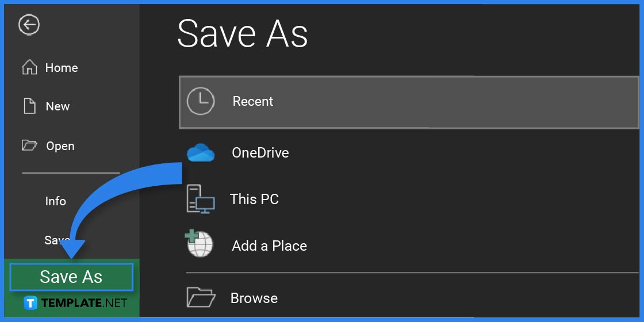Click the New blank document icon
Viewport: 644px width, 322px height.
(29, 106)
